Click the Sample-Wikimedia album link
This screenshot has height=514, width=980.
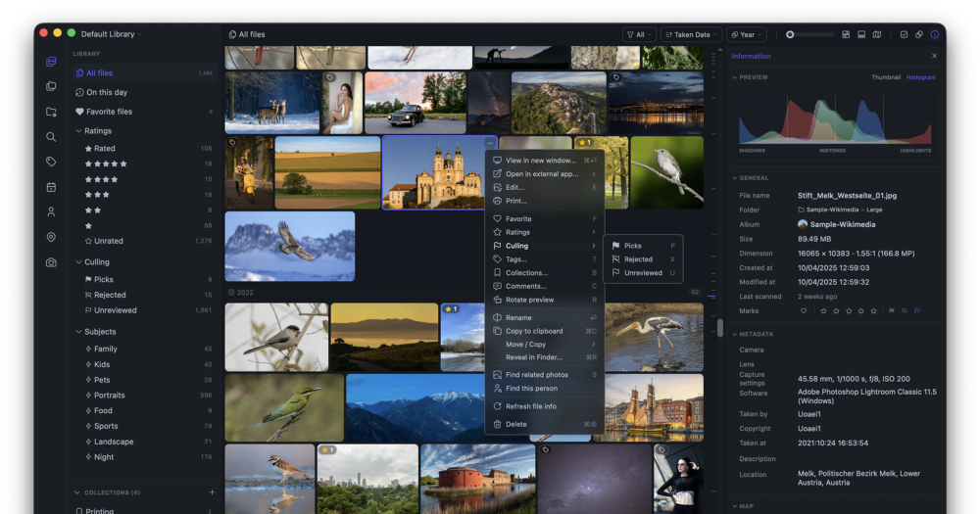coord(836,225)
